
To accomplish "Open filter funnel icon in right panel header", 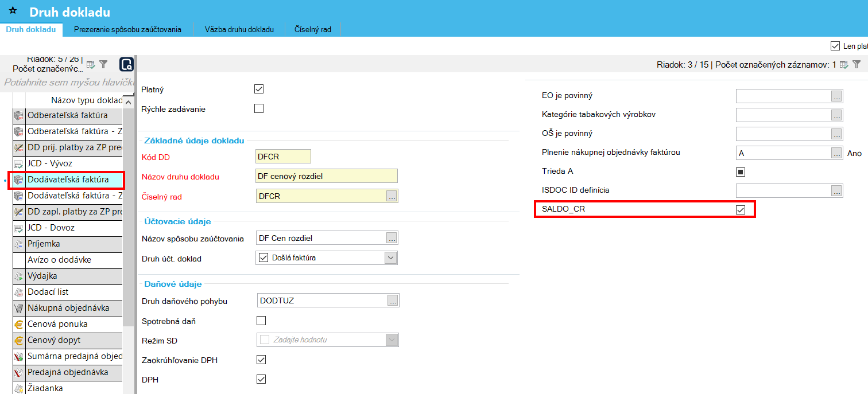I will (857, 64).
